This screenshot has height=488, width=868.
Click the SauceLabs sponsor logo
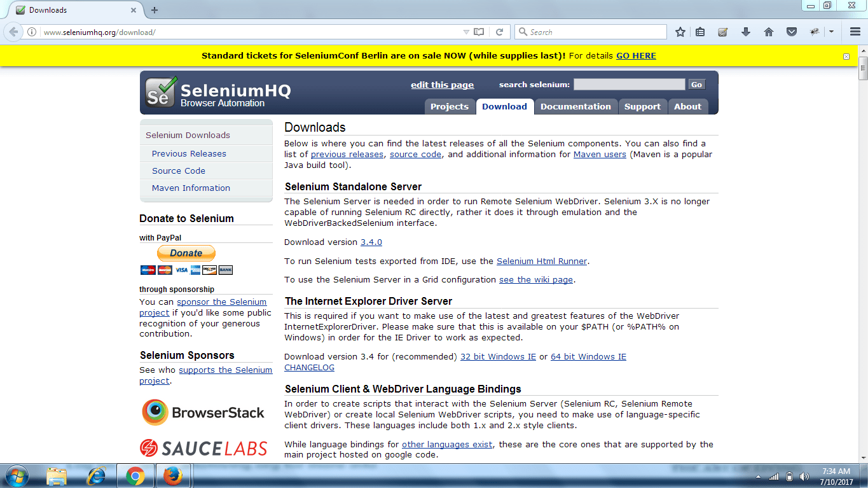[204, 448]
